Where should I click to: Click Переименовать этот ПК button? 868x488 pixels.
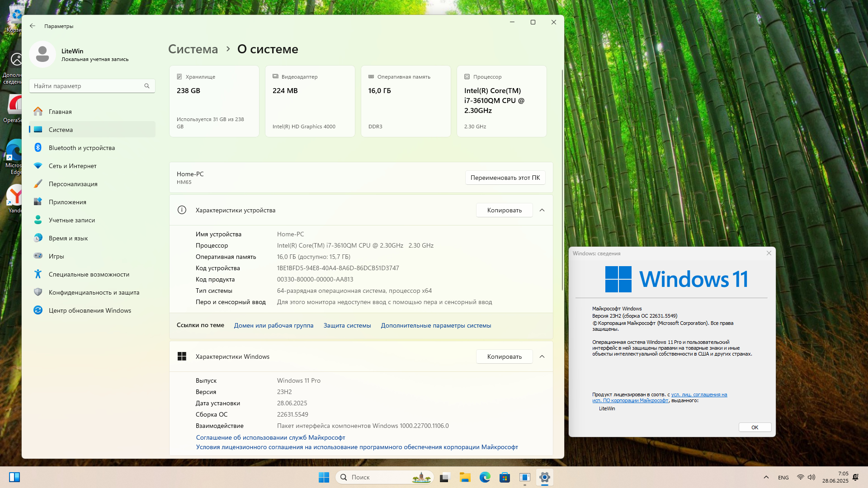point(505,178)
